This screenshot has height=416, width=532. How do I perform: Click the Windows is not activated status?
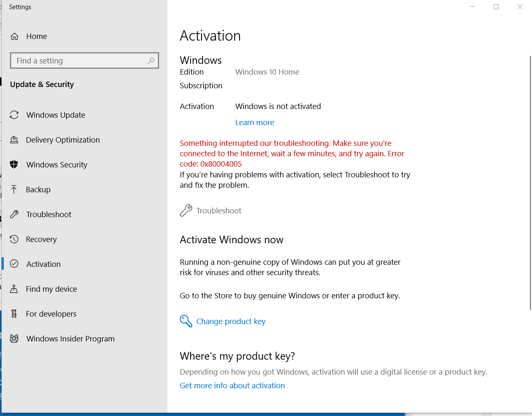click(278, 106)
